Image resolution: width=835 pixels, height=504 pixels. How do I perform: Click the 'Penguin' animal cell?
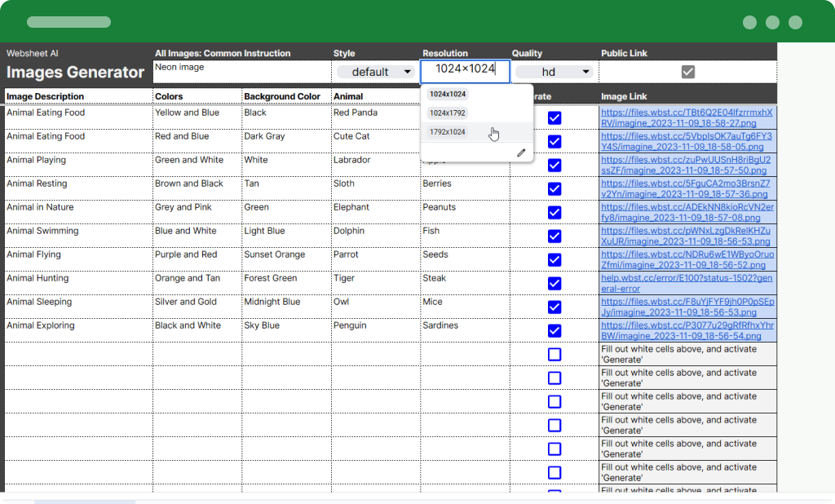[x=376, y=330]
